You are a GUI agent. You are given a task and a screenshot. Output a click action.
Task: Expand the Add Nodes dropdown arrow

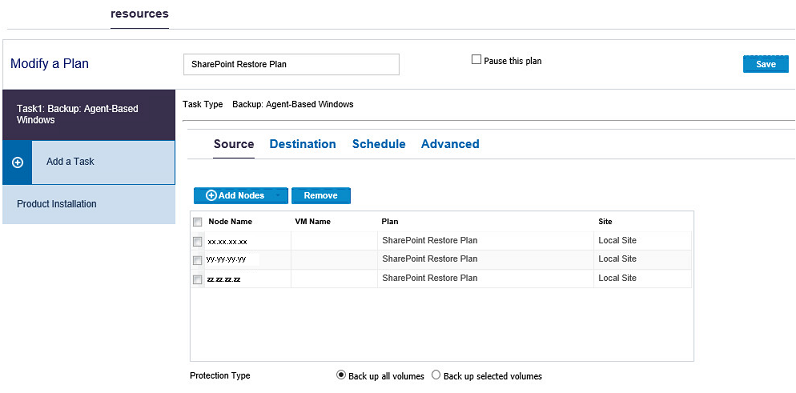(278, 195)
